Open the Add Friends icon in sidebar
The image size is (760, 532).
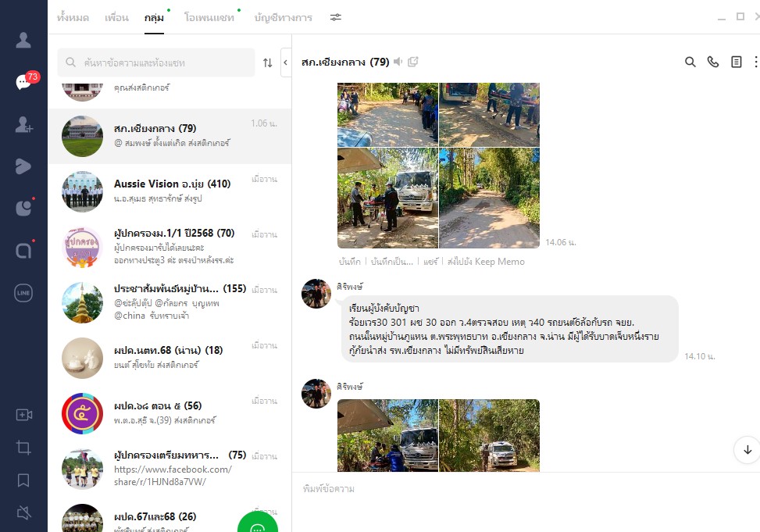pyautogui.click(x=23, y=124)
